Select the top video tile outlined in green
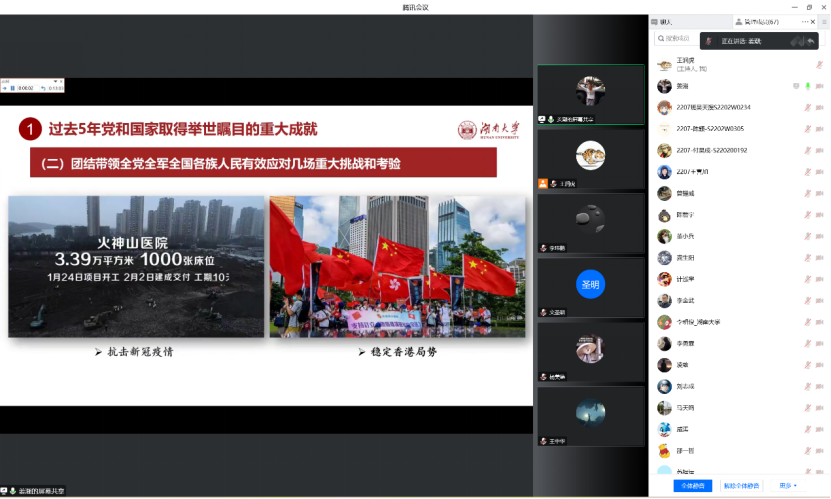831x499 pixels. pos(590,94)
